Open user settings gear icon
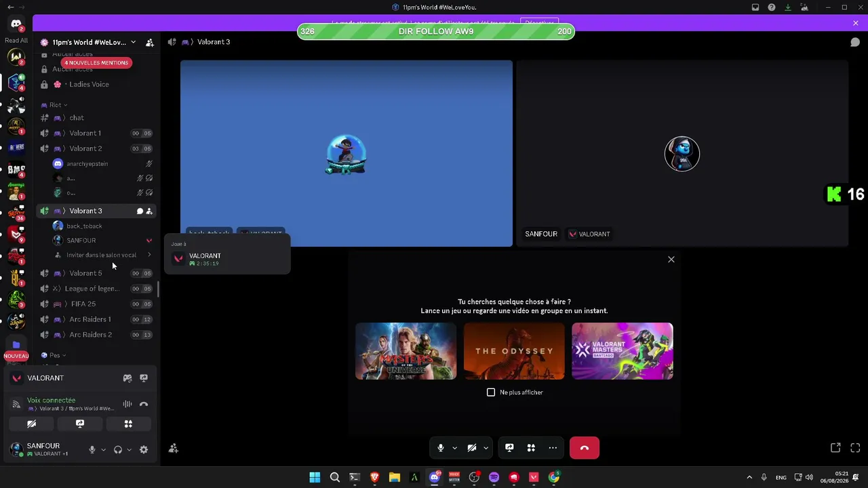This screenshot has width=868, height=488. coord(144,449)
